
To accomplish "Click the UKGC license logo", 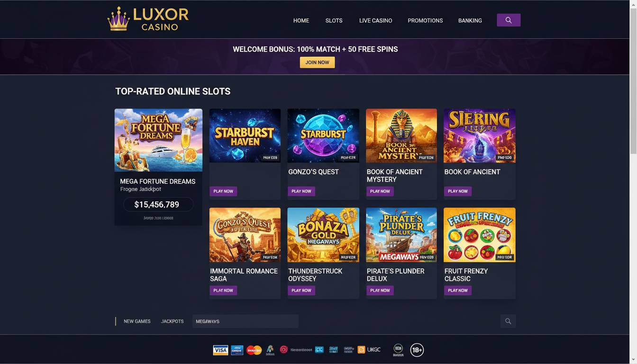I will point(369,350).
